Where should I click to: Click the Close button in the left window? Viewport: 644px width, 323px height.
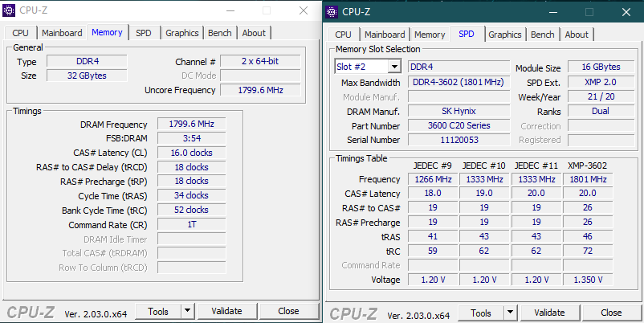(x=288, y=311)
